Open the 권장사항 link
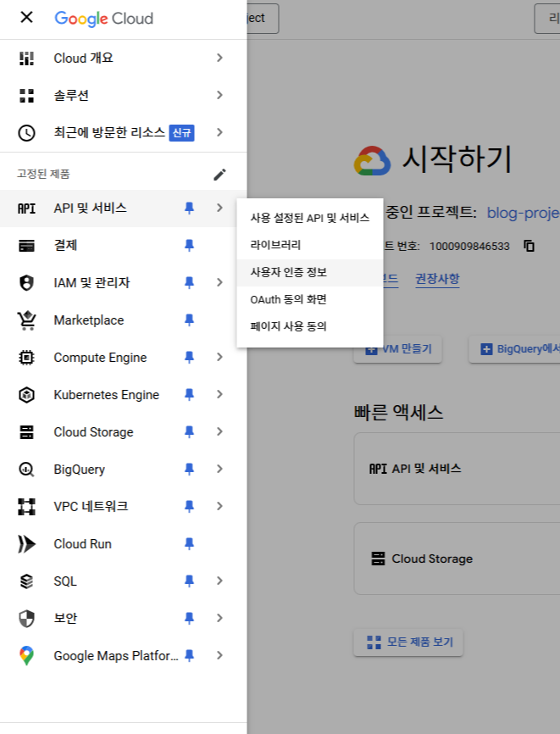The image size is (560, 734). [x=437, y=279]
